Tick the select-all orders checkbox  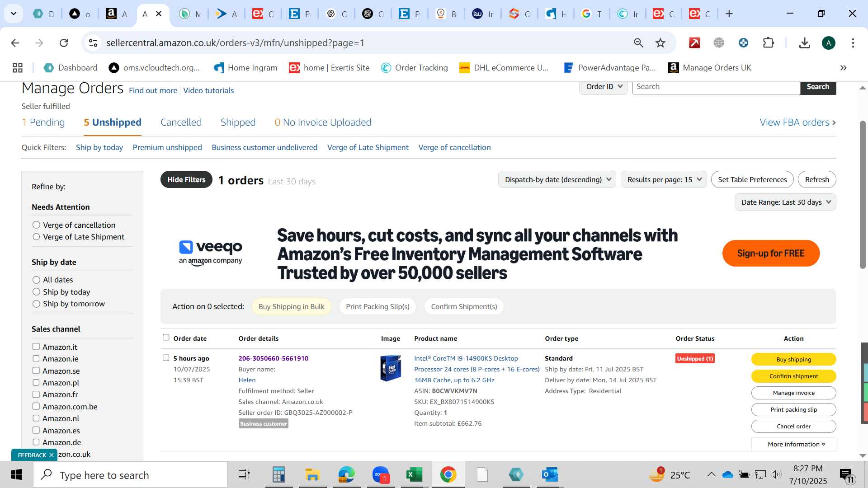click(166, 338)
